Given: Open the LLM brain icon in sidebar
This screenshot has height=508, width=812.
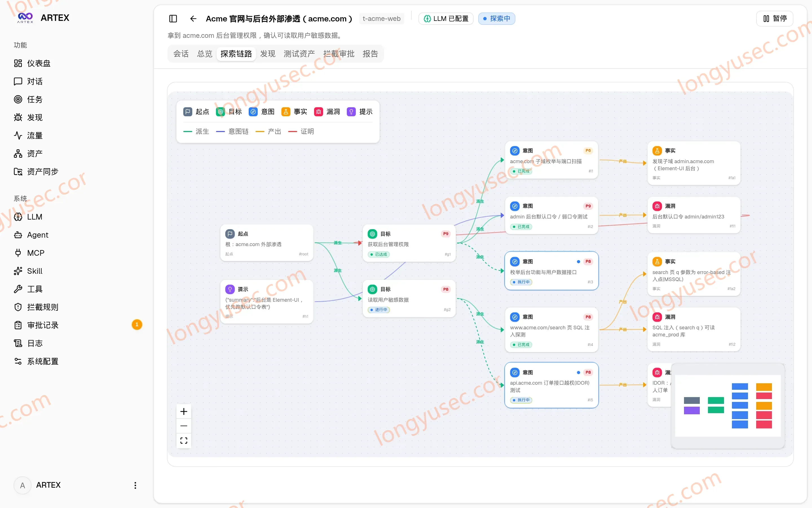Looking at the screenshot, I should [18, 217].
